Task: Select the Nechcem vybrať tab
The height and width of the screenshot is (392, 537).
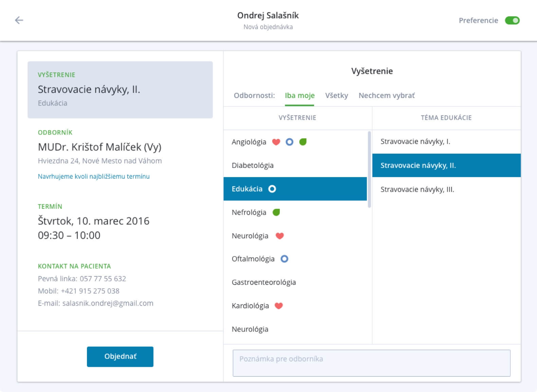Action: 386,96
